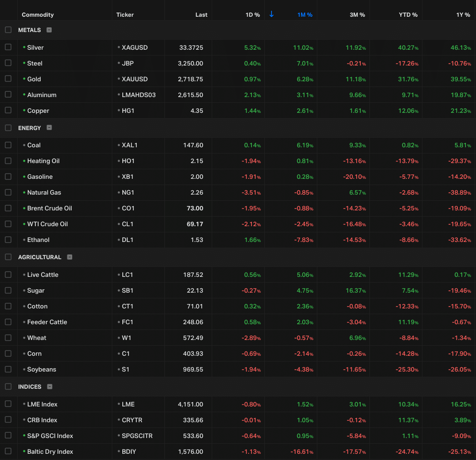Click Ethanol's last price 1.53
The height and width of the screenshot is (460, 476).
point(197,240)
